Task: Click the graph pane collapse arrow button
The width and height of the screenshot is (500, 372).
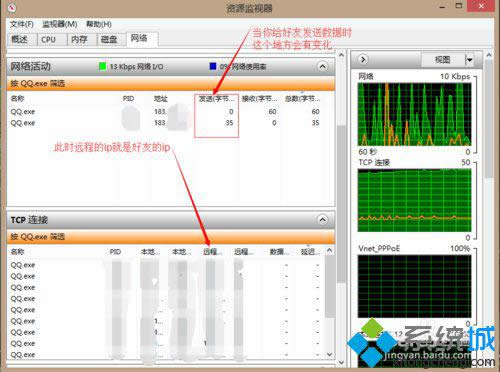Action: [x=363, y=60]
